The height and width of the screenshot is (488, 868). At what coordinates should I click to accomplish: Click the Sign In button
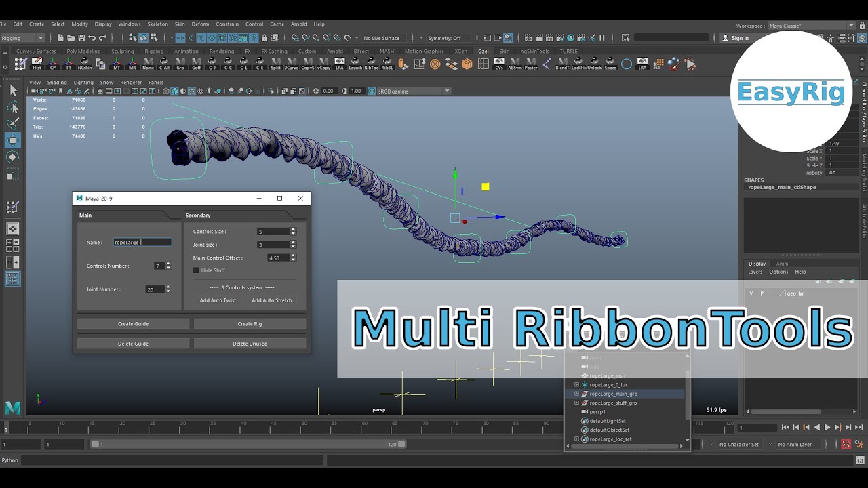point(735,38)
